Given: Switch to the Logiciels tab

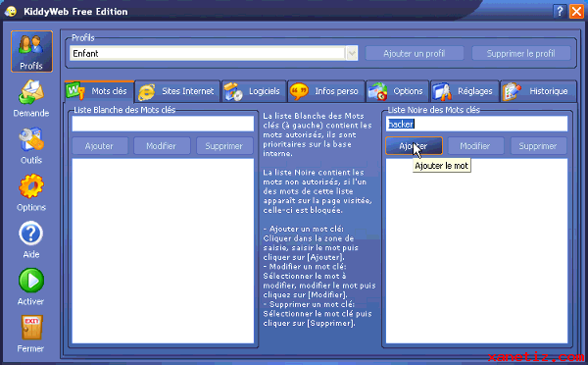Looking at the screenshot, I should (254, 91).
